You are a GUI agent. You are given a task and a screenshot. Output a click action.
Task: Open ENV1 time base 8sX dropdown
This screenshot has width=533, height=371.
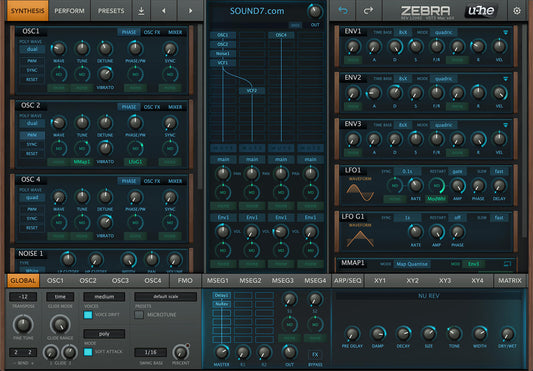[x=403, y=32]
